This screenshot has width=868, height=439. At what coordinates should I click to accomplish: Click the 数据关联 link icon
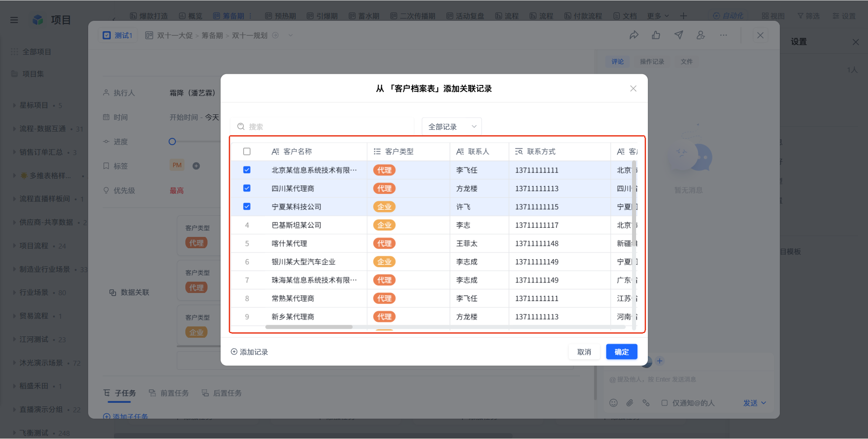click(113, 293)
